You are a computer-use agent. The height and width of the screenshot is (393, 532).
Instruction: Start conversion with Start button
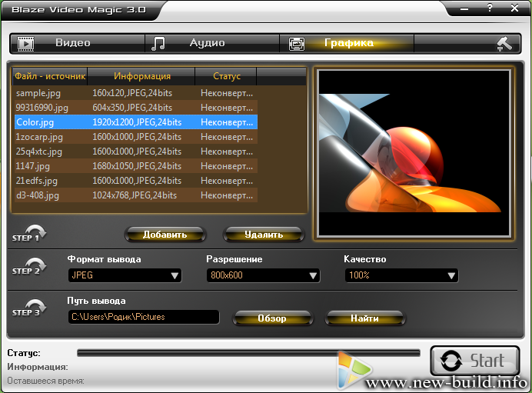pyautogui.click(x=475, y=361)
